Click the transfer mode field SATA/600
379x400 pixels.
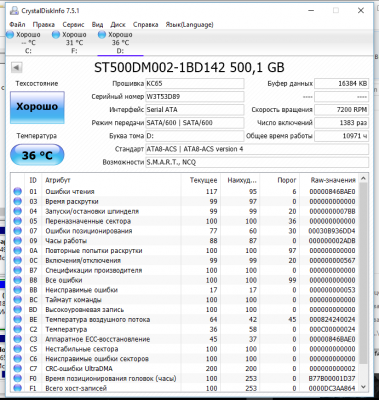click(x=195, y=123)
